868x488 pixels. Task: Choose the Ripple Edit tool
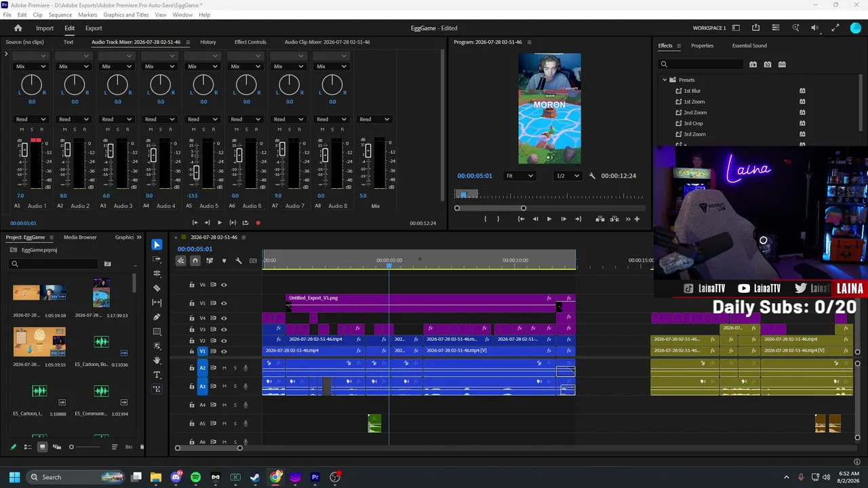tap(157, 274)
